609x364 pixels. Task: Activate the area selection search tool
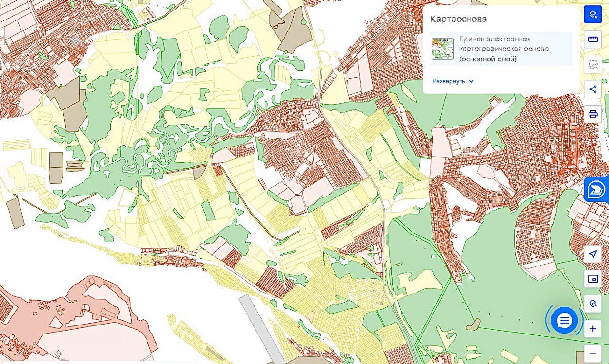pos(593,64)
